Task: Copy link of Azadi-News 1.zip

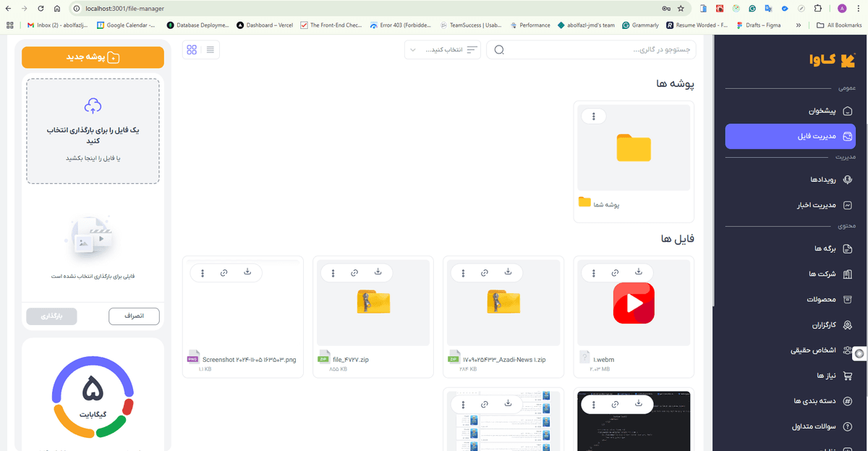Action: [485, 273]
